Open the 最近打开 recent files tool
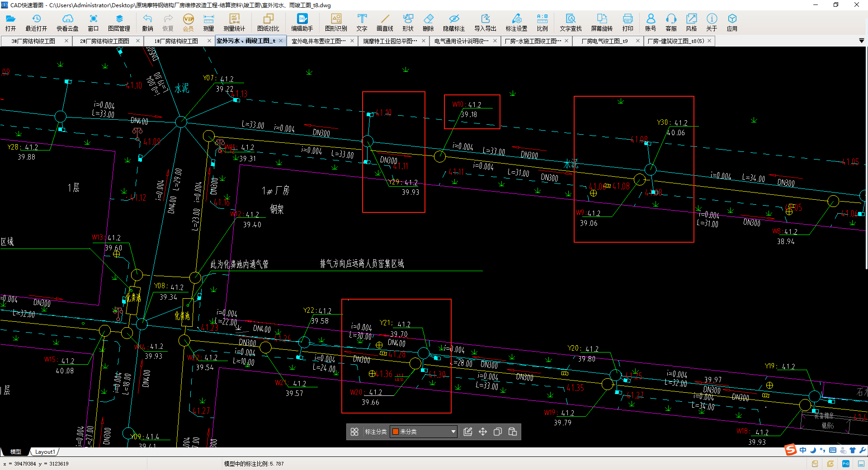868x470 pixels. click(36, 22)
